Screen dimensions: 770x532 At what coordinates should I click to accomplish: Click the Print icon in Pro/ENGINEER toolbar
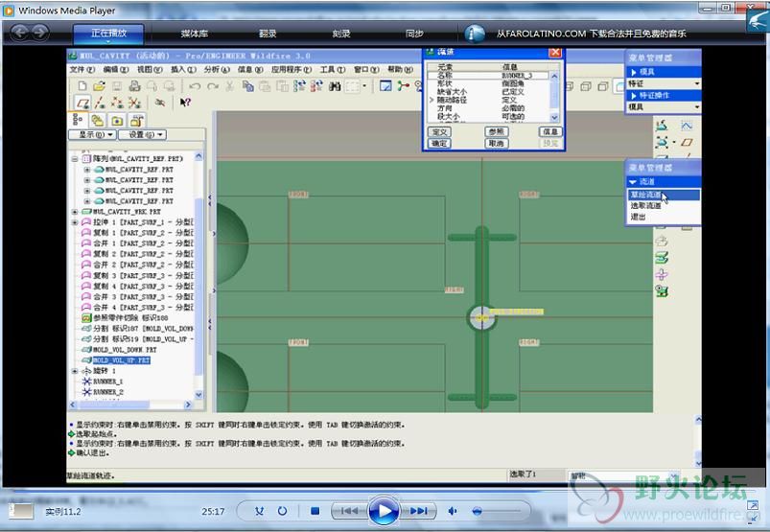click(134, 86)
